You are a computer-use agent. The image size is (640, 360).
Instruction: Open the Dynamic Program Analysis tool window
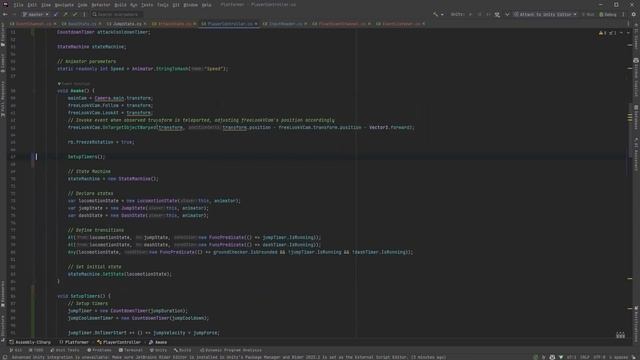(x=231, y=350)
